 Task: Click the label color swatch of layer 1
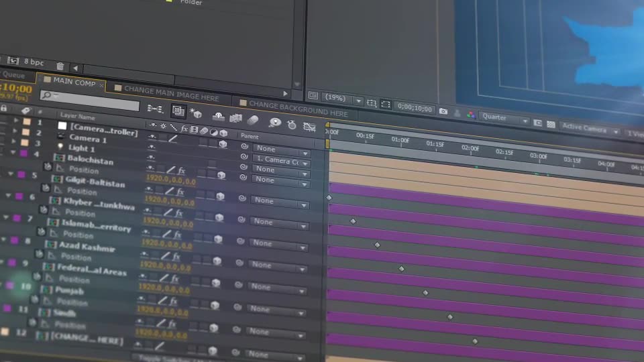click(27, 121)
